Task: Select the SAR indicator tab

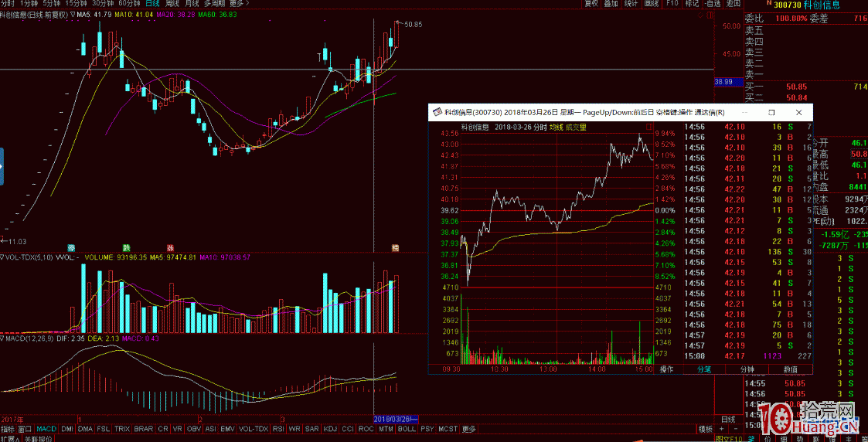Action: (312, 429)
